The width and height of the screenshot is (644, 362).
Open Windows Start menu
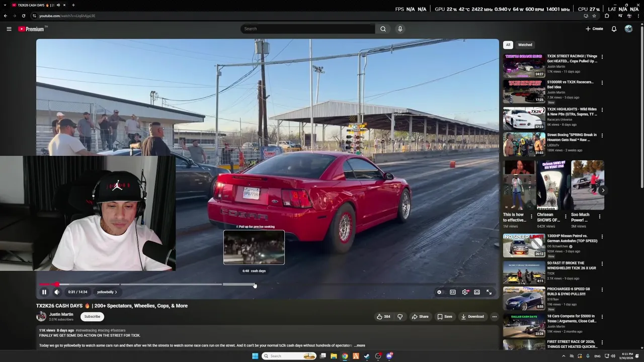[255, 356]
